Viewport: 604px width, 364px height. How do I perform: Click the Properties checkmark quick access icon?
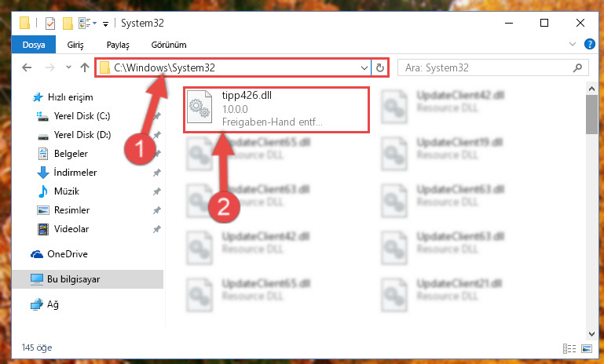click(50, 24)
